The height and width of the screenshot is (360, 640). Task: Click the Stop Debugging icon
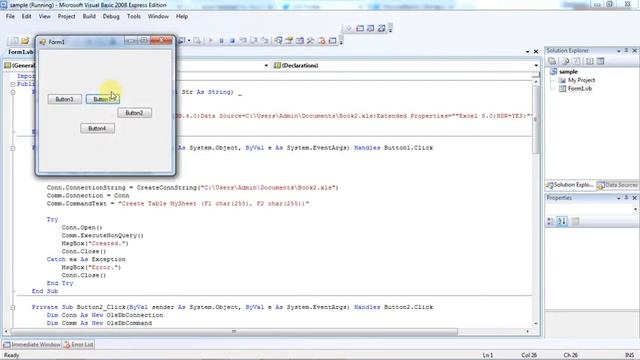(232, 40)
